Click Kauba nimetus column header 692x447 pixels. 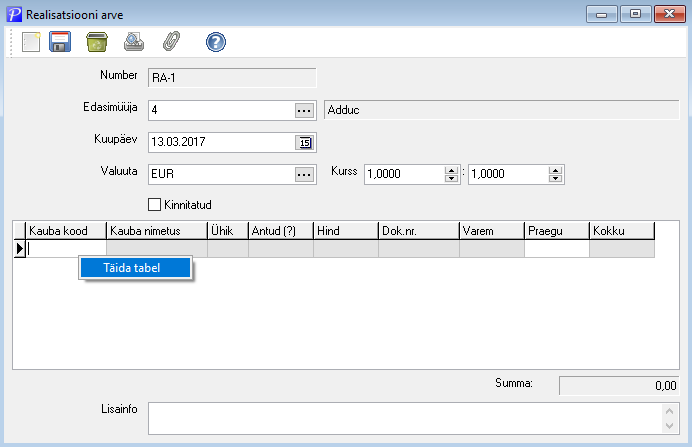(157, 231)
